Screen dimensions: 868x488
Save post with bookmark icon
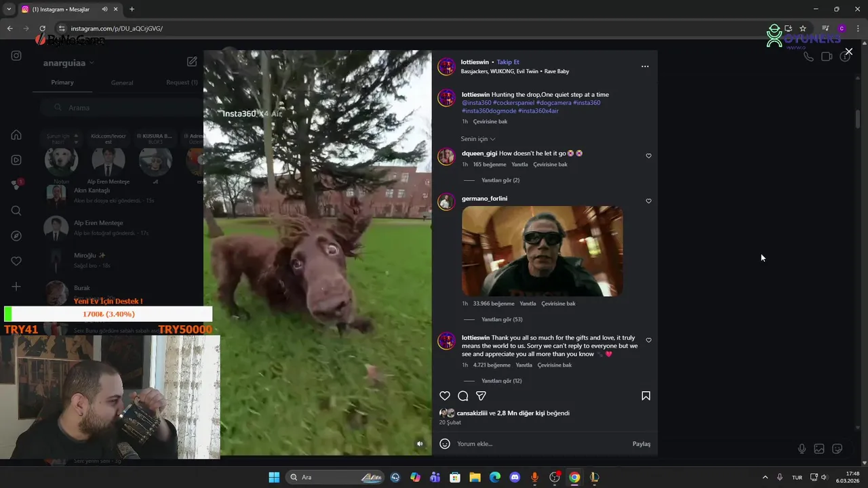tap(646, 396)
